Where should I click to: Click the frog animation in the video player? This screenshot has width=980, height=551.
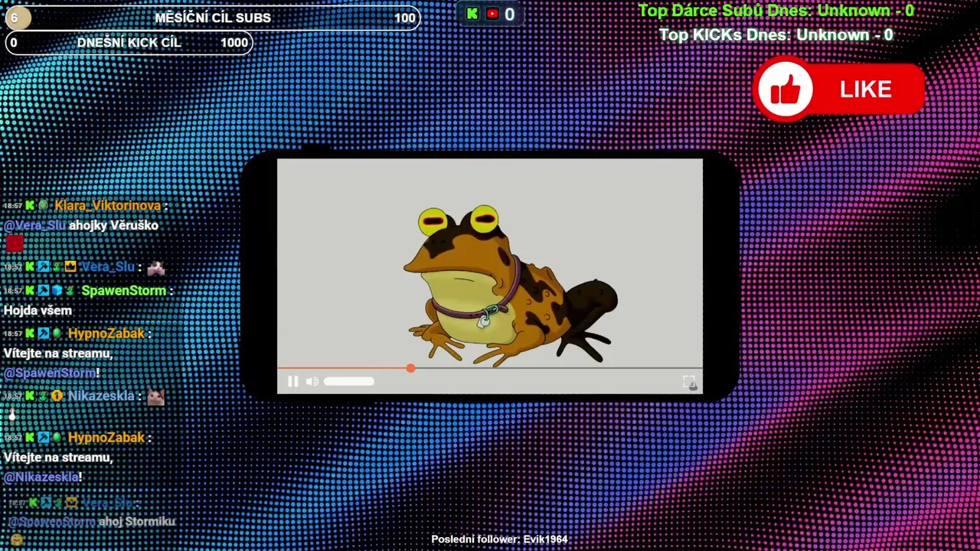509,285
